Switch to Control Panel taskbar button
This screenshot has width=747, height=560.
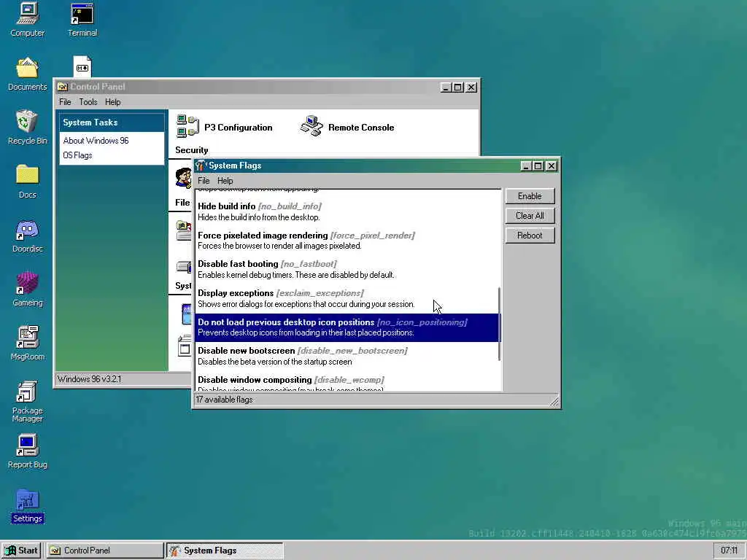[105, 551]
